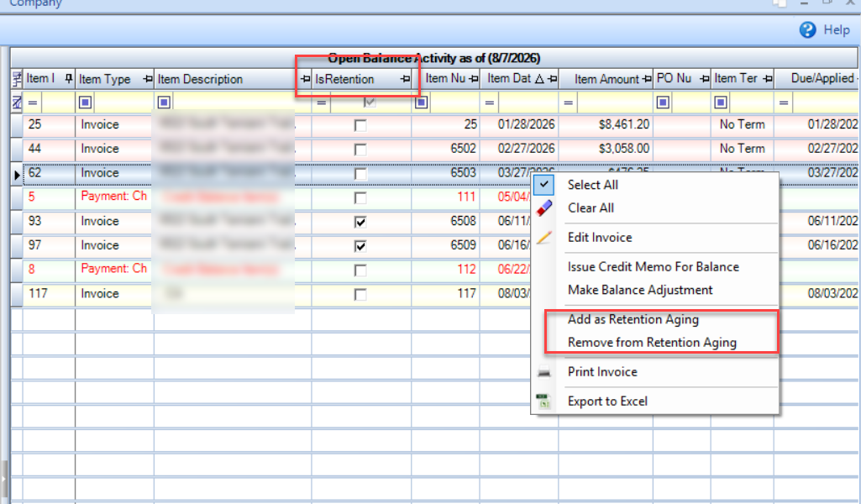Click the row indicator arrow for item 62

[x=17, y=175]
